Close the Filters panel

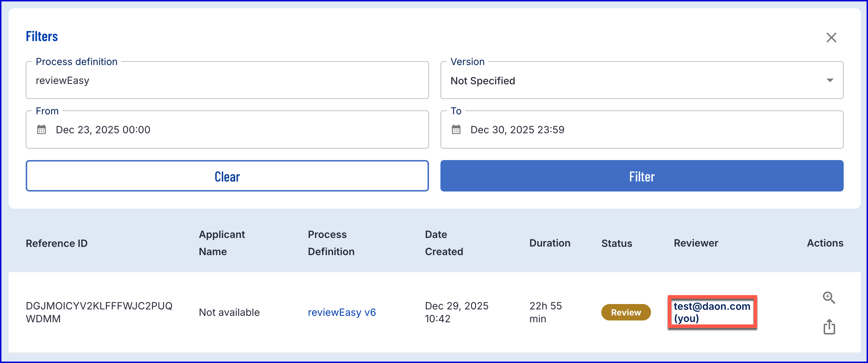click(831, 38)
